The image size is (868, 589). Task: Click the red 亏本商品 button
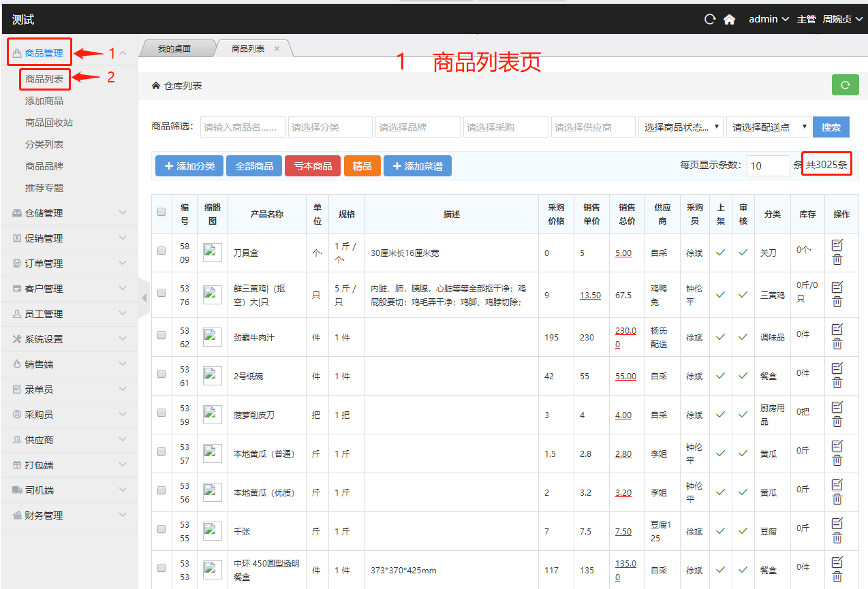click(x=313, y=166)
